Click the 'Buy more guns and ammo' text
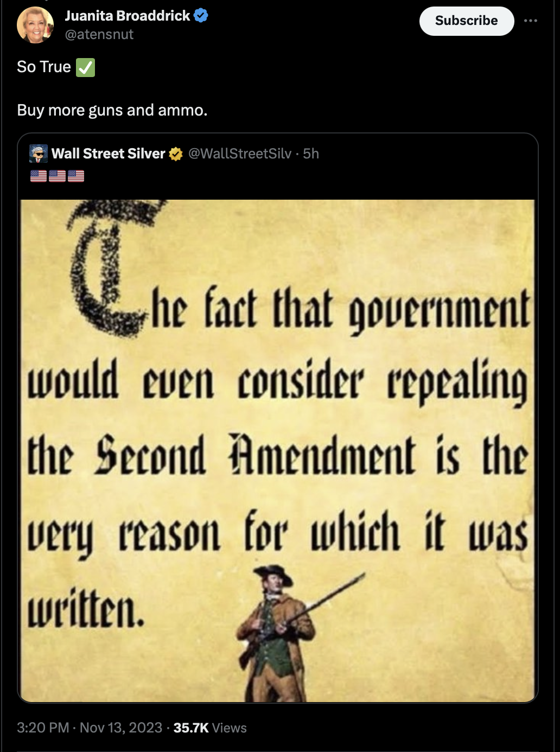Viewport: 560px width, 752px height. point(112,110)
